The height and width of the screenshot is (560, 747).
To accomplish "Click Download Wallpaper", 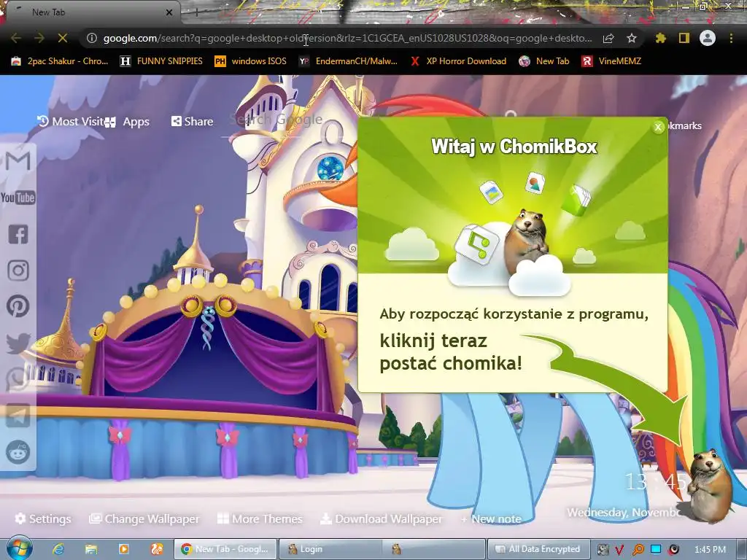I will [x=381, y=518].
